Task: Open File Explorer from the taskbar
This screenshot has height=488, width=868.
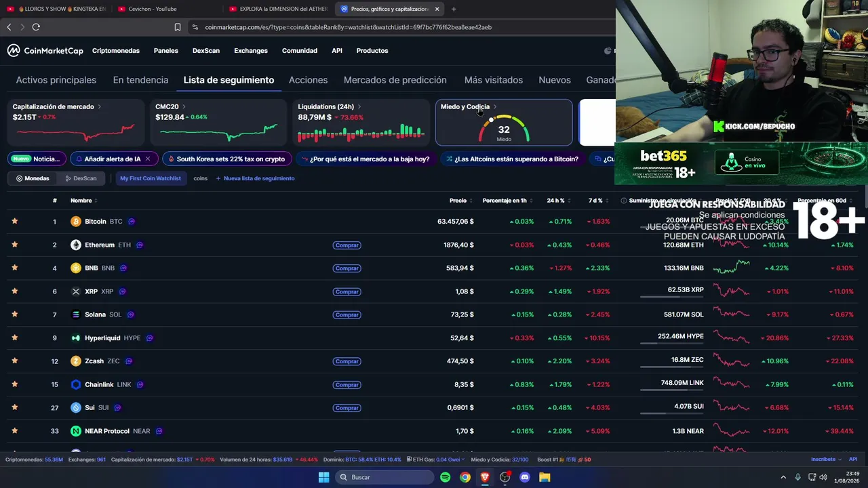Action: [545, 477]
